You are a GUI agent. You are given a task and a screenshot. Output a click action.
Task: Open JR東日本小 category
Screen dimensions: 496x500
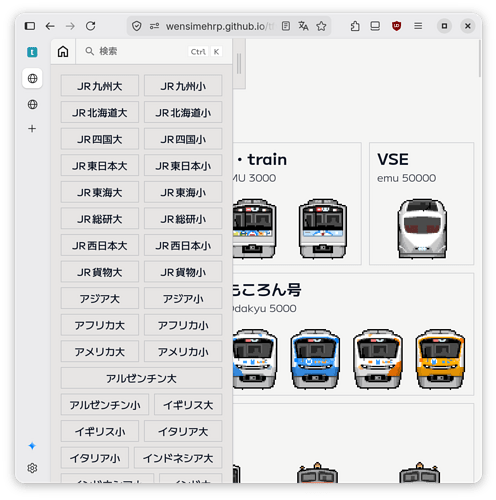click(x=183, y=166)
